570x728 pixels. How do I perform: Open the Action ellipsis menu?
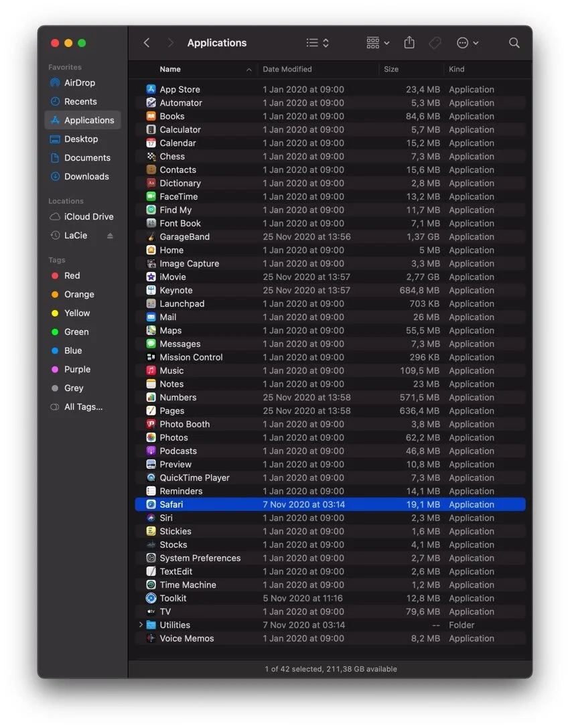click(468, 43)
